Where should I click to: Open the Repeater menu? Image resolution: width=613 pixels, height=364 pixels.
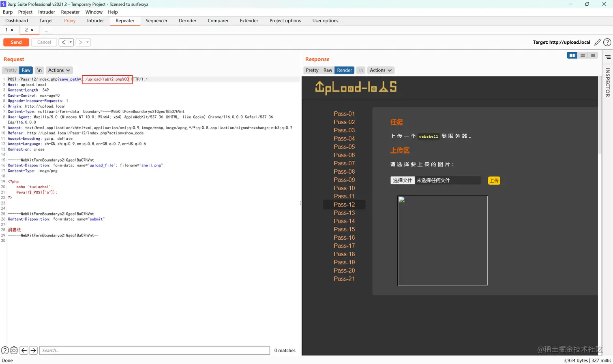coord(71,12)
